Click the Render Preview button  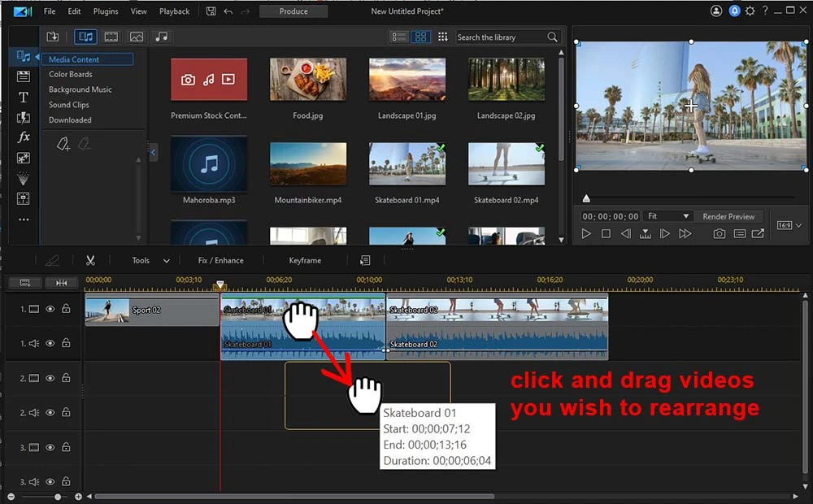point(729,215)
